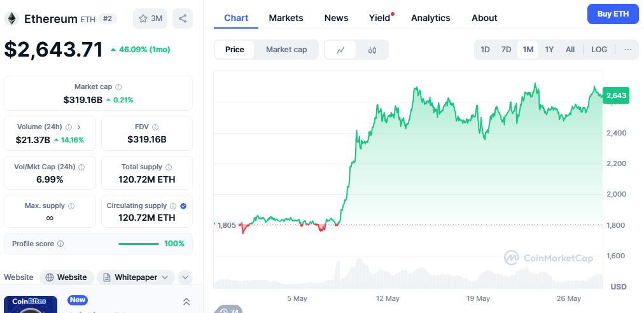Image resolution: width=644 pixels, height=313 pixels.
Task: Open the Yield tab
Action: pyautogui.click(x=379, y=18)
